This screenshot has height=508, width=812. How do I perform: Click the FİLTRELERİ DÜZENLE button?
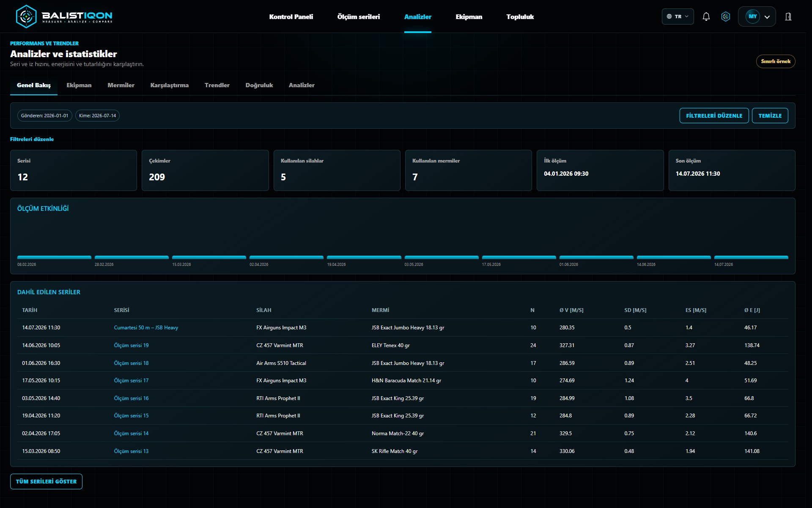click(x=714, y=116)
